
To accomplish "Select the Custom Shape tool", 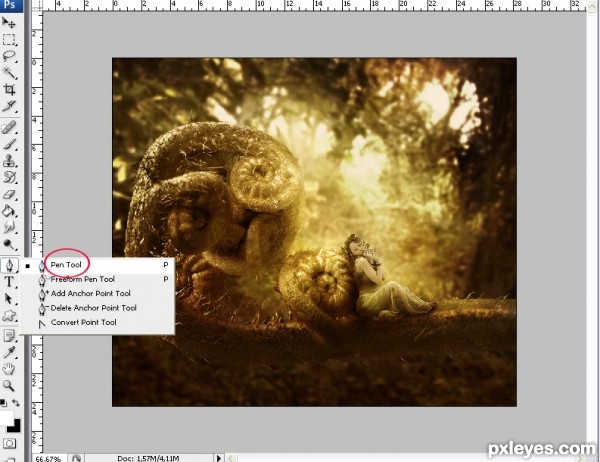I will [x=9, y=315].
